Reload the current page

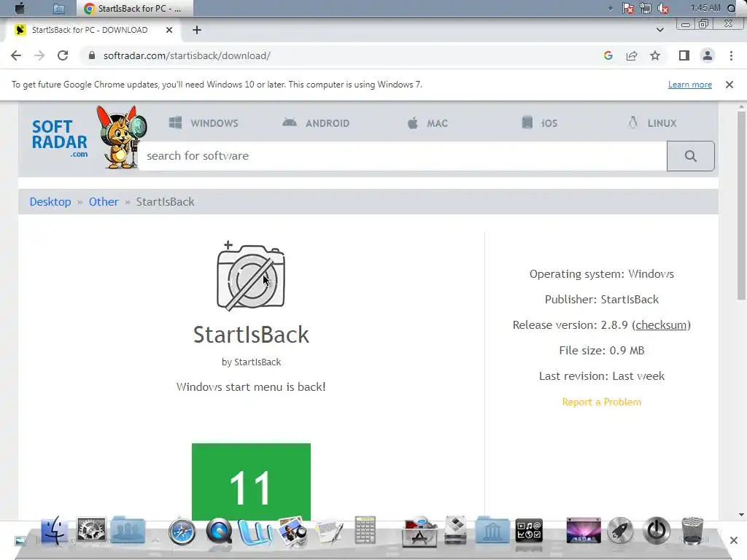63,55
